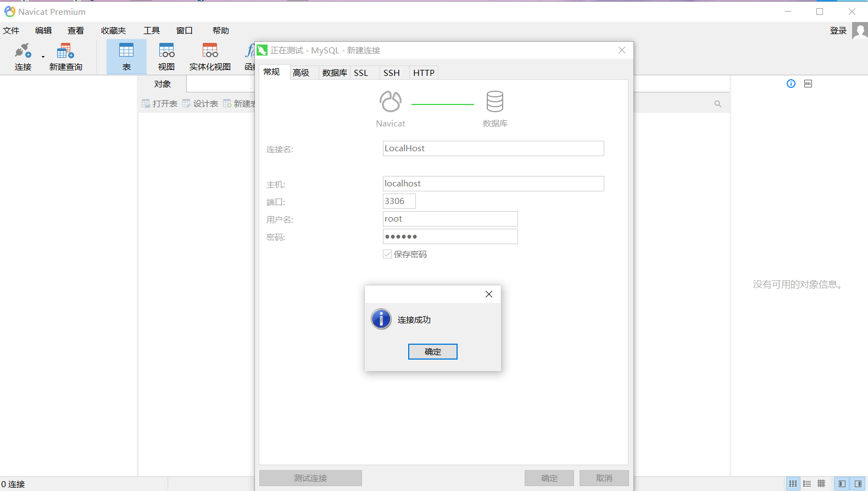Open the Help (帮助) menu

pyautogui.click(x=221, y=31)
